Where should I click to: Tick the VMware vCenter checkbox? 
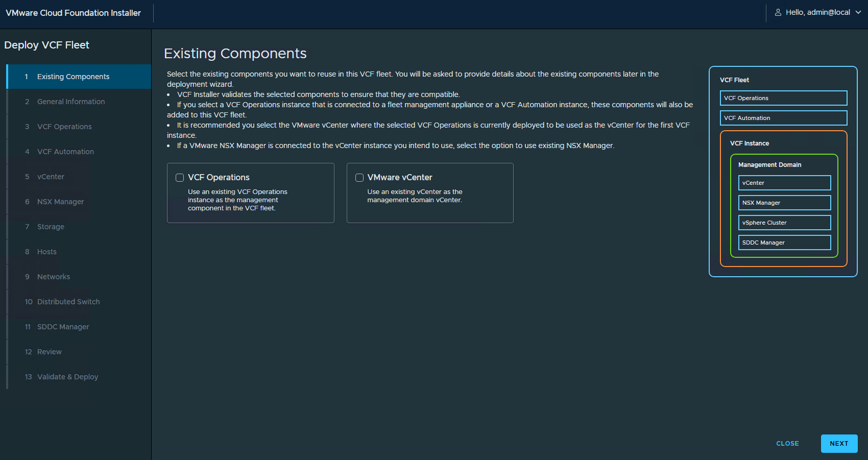pos(359,178)
